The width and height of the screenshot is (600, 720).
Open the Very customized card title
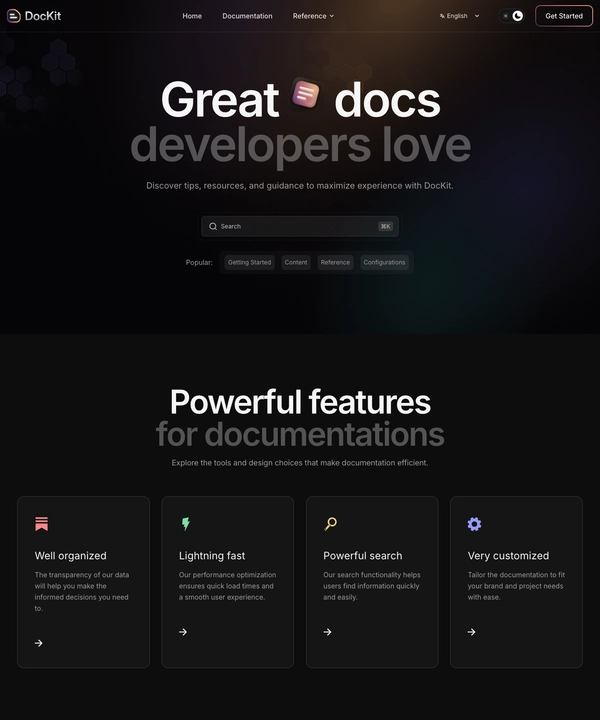(508, 556)
